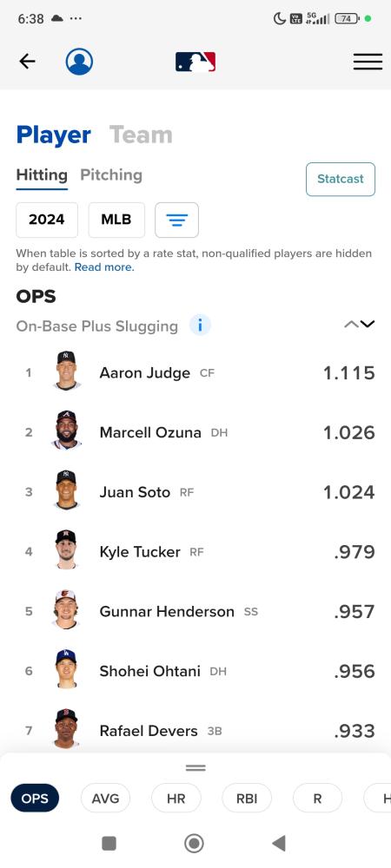Select the AVG stat chip
Screen dimensions: 391x868
coord(105,799)
